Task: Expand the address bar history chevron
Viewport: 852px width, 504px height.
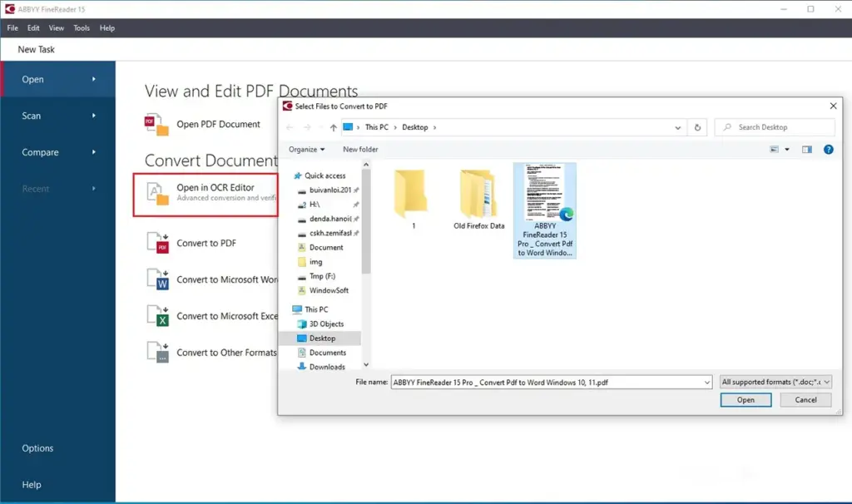Action: (x=677, y=126)
